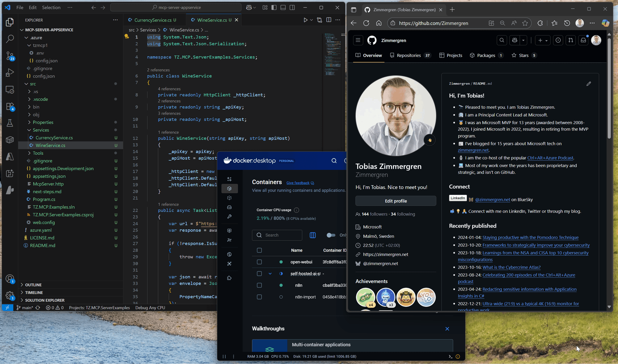Edit README pencil icon on GitHub profile
The image size is (618, 364).
(x=589, y=84)
